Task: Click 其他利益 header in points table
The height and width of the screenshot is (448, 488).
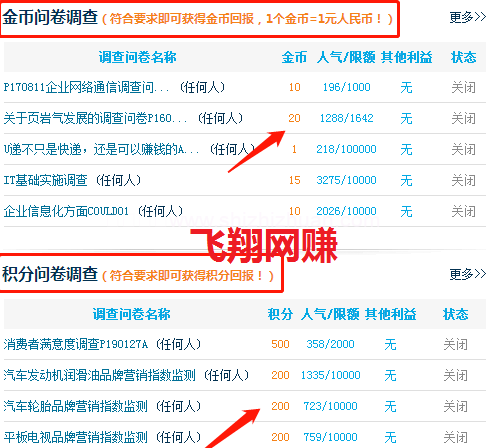Action: (391, 314)
